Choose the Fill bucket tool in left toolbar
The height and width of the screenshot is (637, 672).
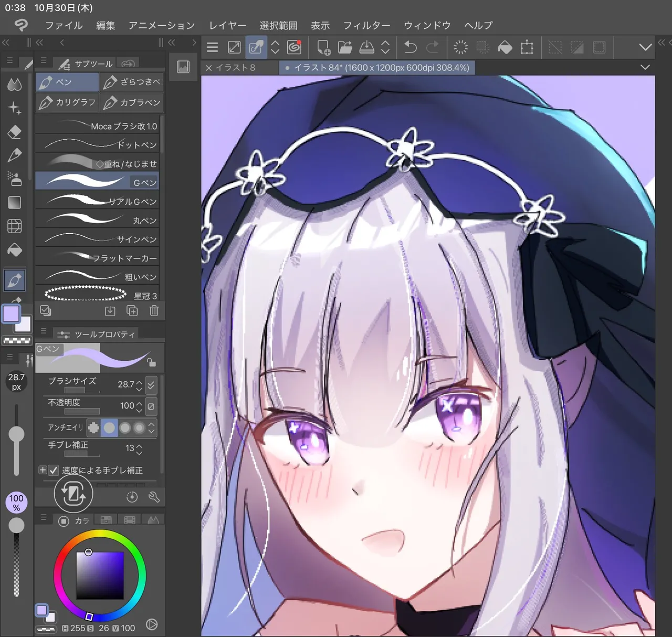pyautogui.click(x=15, y=250)
